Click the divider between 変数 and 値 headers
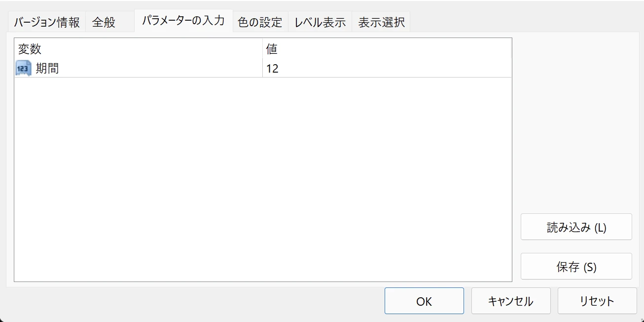 (x=262, y=49)
